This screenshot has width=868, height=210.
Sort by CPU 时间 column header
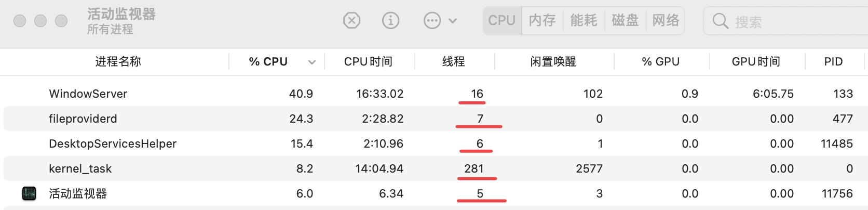(368, 62)
